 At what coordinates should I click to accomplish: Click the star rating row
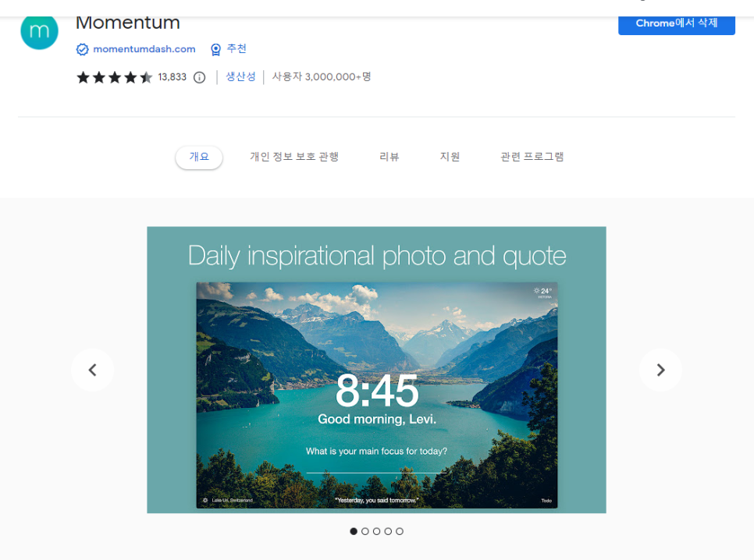point(115,77)
